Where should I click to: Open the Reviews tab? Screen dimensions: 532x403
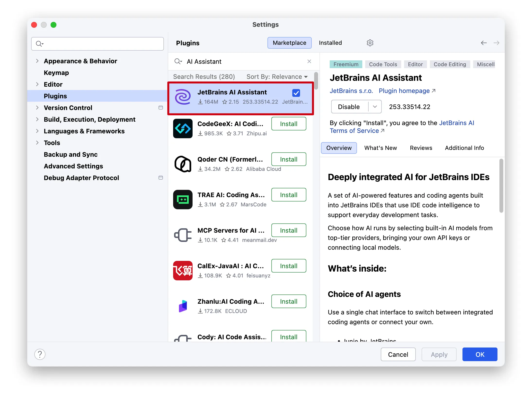coord(421,148)
